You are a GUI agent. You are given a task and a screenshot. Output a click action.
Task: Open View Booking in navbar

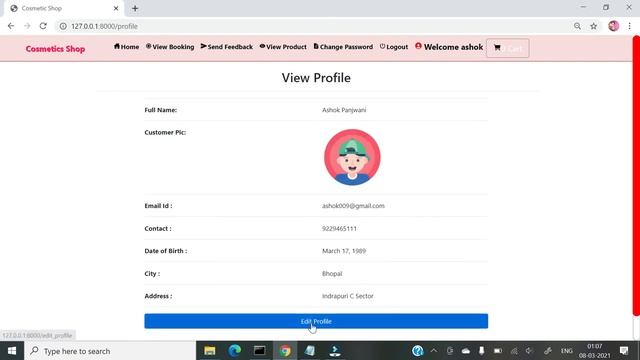[170, 47]
